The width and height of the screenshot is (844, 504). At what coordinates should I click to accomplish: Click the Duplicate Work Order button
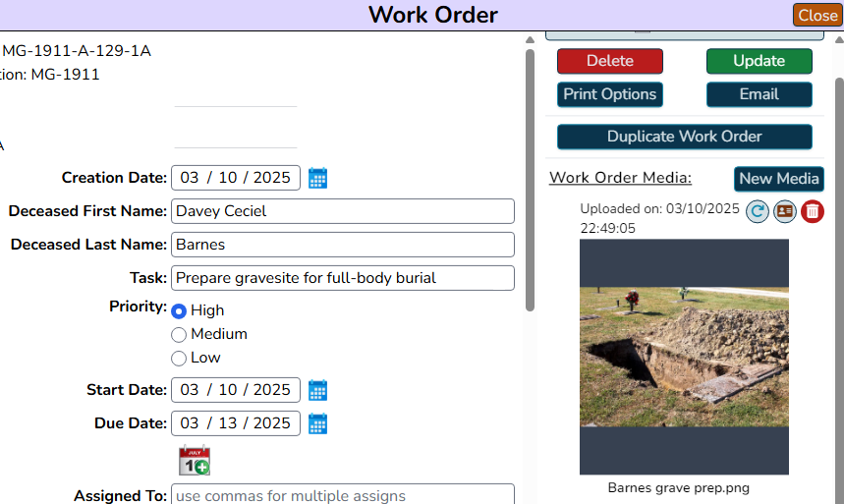pos(685,137)
